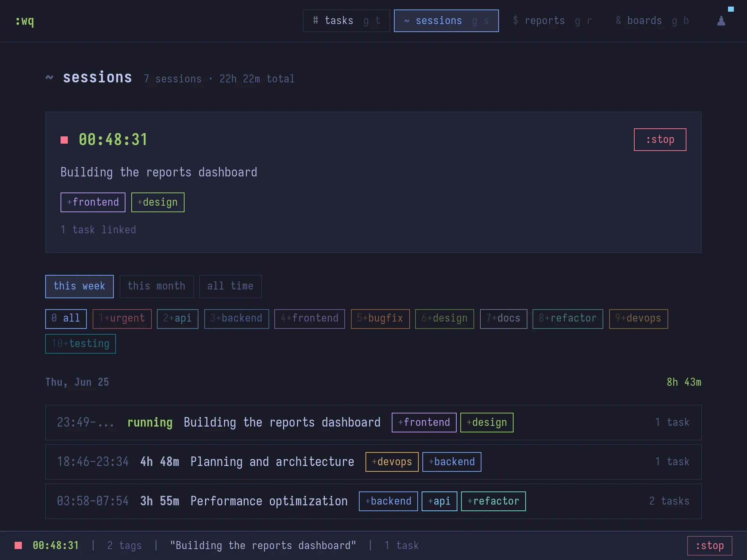Go to the boards tab
Viewport: 747px width, 560px height.
652,21
